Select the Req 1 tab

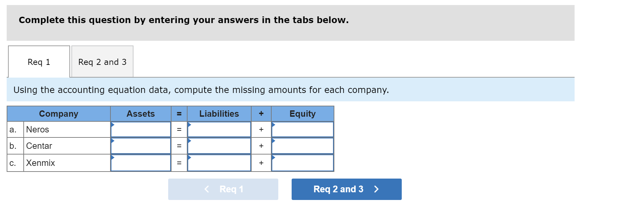click(39, 62)
